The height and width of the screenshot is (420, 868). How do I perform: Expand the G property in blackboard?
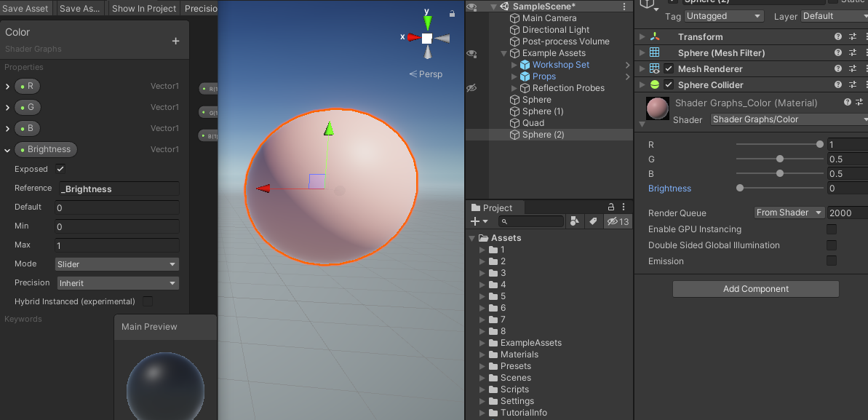7,108
